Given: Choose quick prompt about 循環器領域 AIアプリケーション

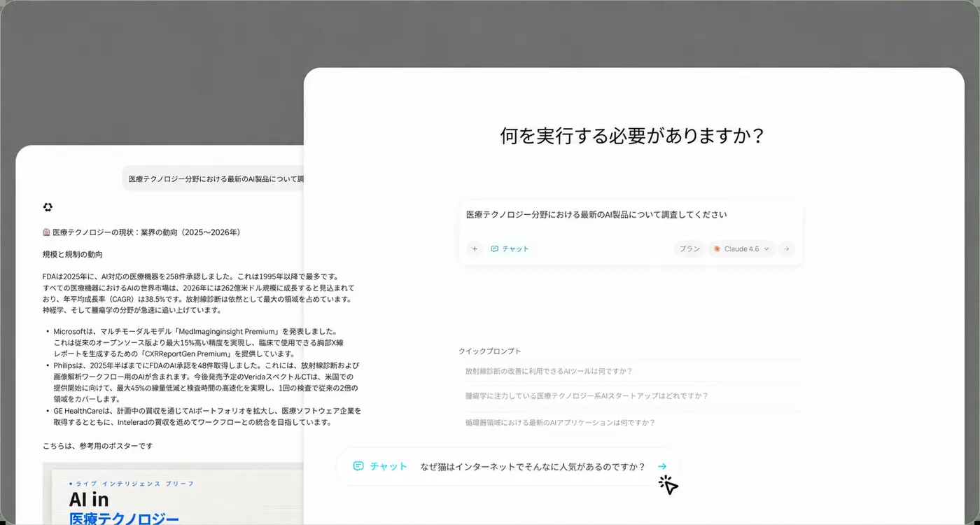Looking at the screenshot, I should pos(560,423).
